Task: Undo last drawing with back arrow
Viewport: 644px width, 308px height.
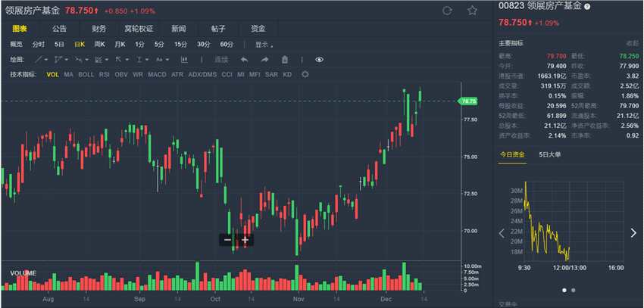Action: click(x=245, y=60)
